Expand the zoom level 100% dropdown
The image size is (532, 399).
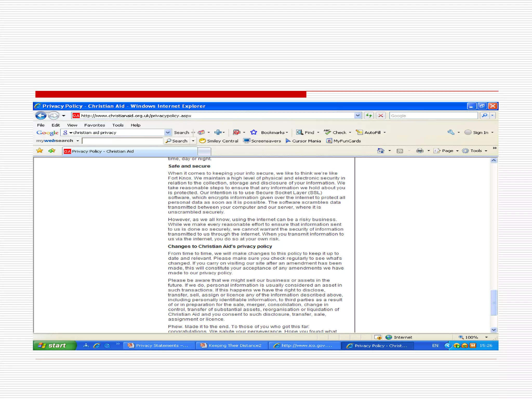[486, 337]
